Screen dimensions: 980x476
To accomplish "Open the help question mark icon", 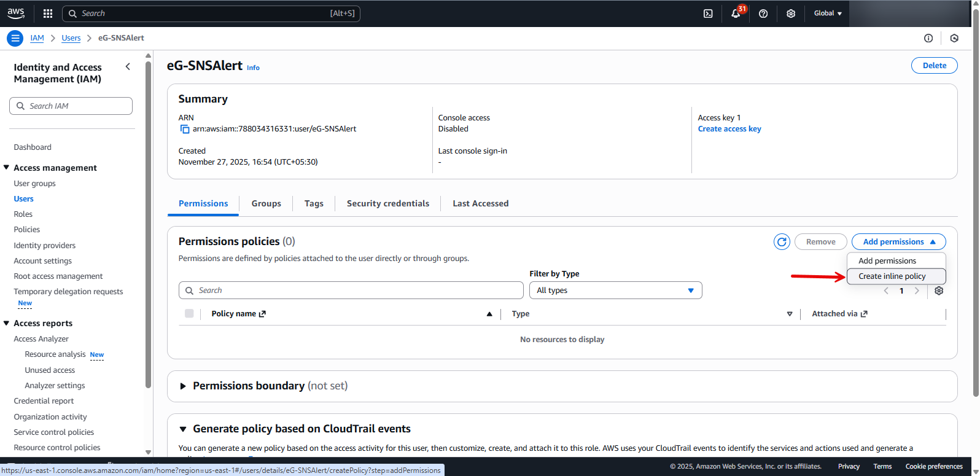I will click(763, 14).
